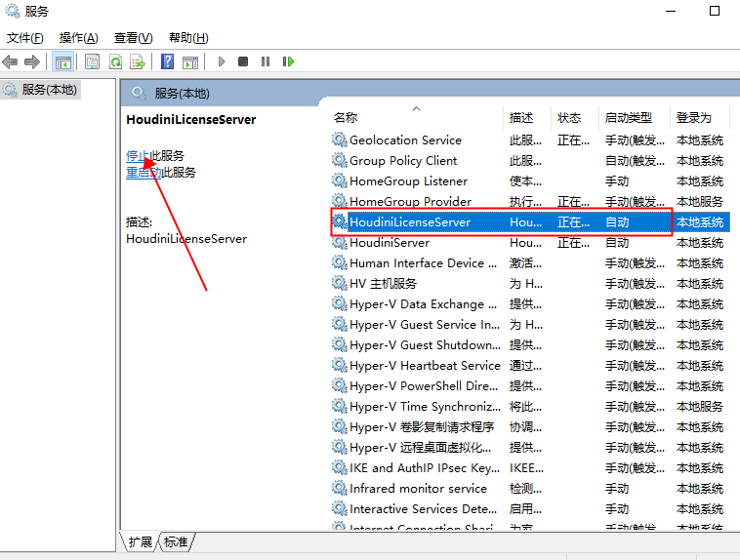Image resolution: width=740 pixels, height=560 pixels.
Task: Open the Properties toolbar icon
Action: coord(92,61)
